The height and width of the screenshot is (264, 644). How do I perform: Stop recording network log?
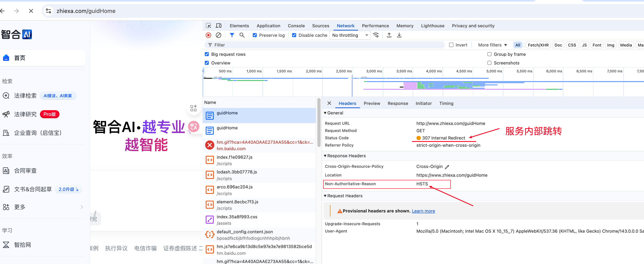click(208, 35)
